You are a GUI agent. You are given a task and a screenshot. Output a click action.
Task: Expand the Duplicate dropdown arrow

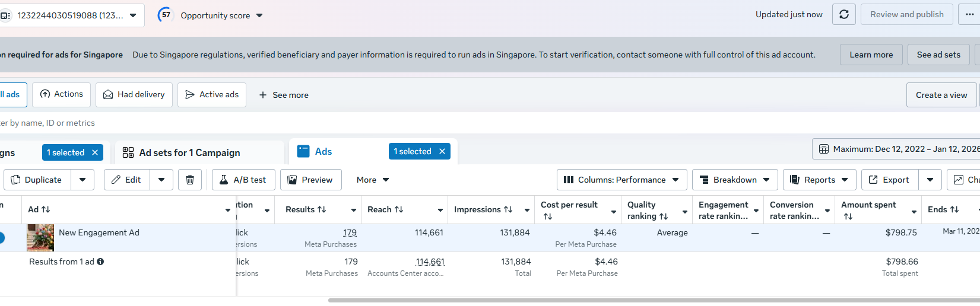tap(83, 180)
